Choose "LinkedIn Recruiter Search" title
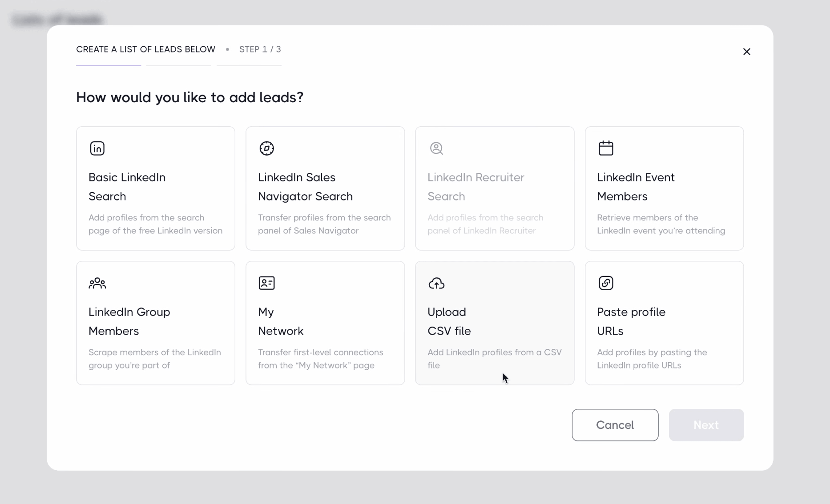Image resolution: width=830 pixels, height=504 pixels. click(476, 187)
